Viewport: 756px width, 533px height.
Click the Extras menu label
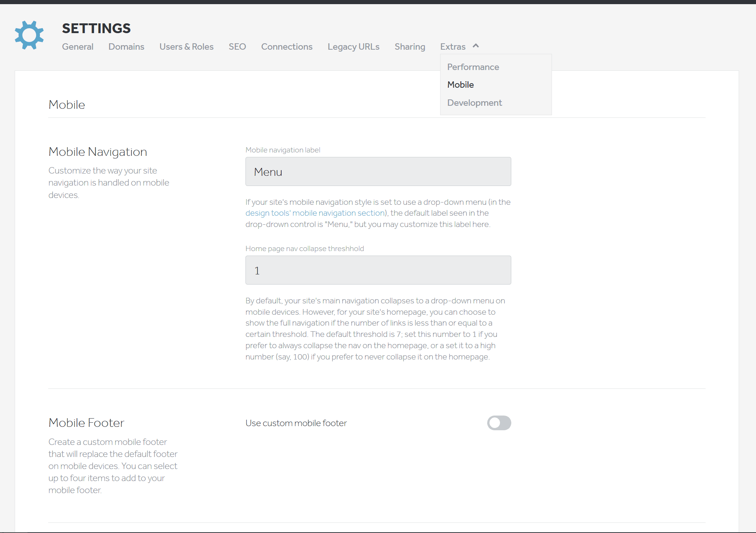pos(453,47)
